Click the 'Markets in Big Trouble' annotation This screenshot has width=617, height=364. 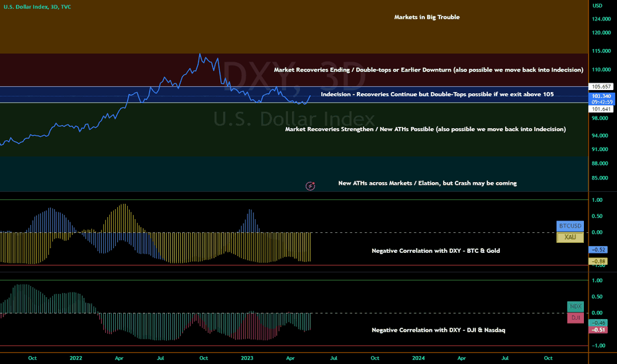point(427,17)
